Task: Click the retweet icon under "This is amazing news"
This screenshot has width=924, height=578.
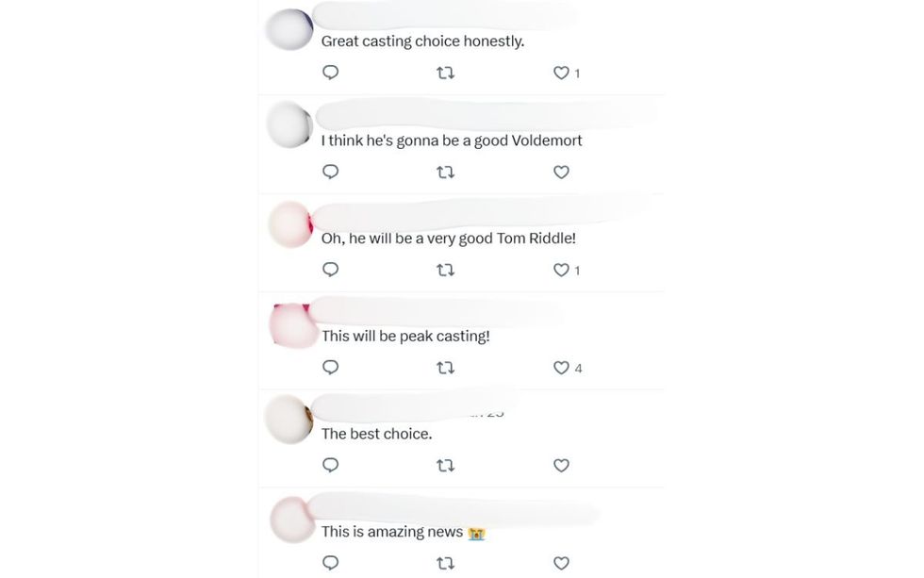Action: point(444,563)
